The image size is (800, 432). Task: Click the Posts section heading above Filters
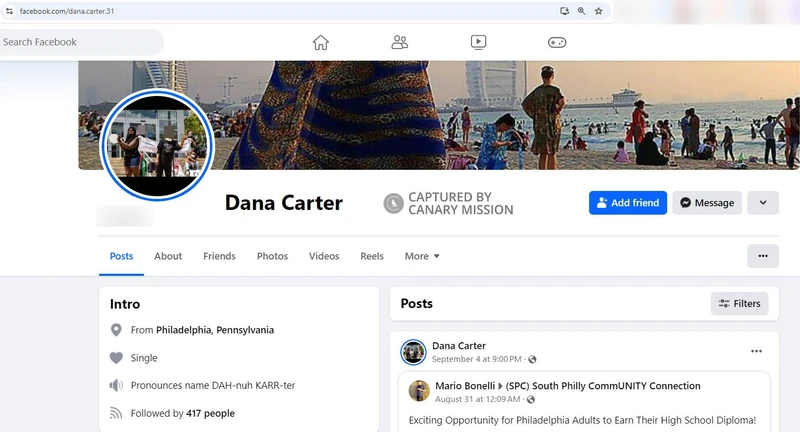(x=417, y=303)
